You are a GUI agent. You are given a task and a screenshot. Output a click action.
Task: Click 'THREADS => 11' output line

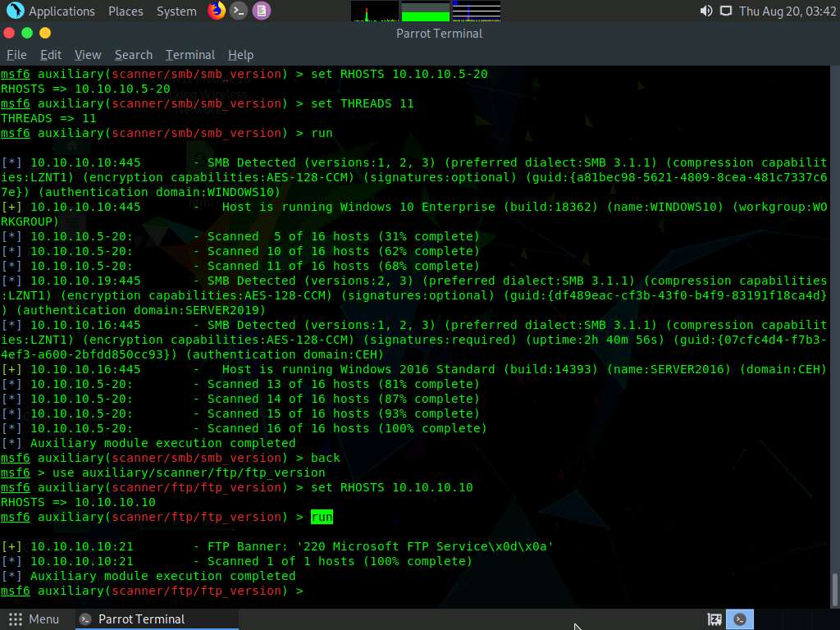coord(48,118)
